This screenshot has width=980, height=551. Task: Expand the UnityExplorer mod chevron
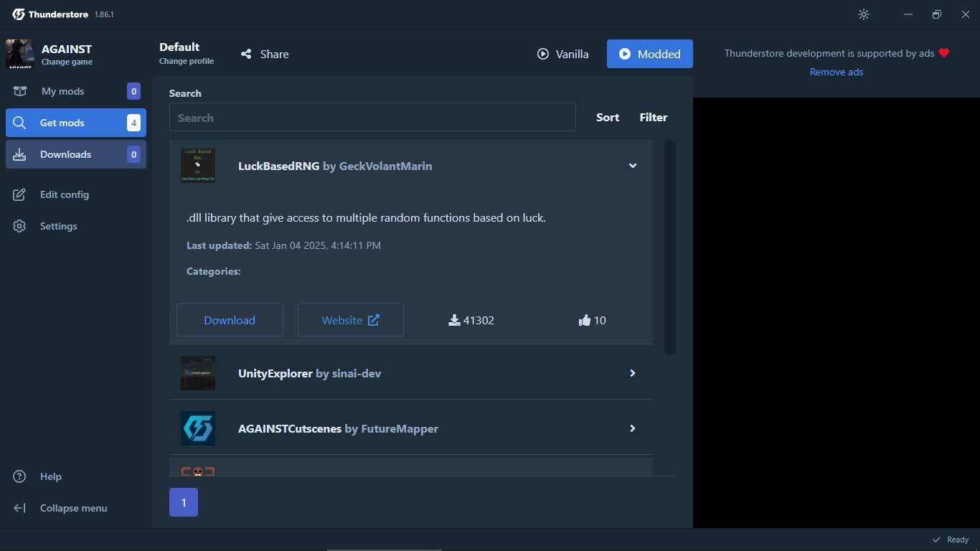click(633, 373)
